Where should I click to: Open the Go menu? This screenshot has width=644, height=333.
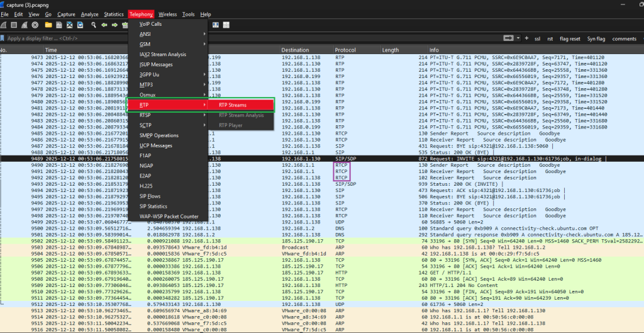(x=48, y=14)
